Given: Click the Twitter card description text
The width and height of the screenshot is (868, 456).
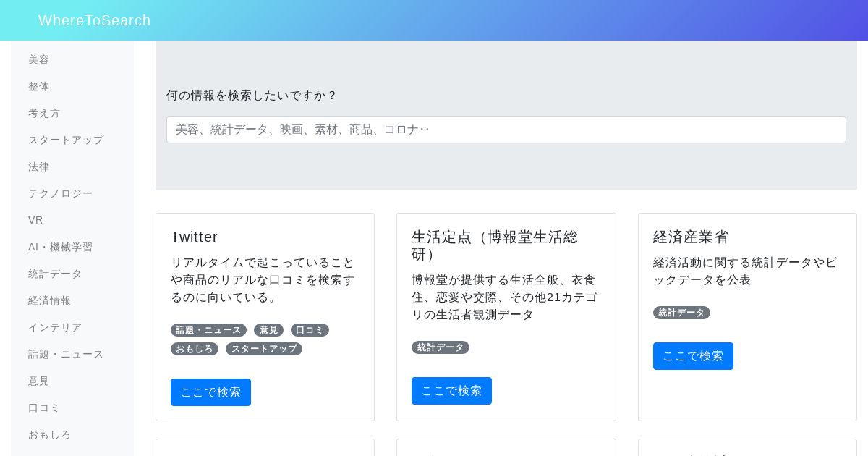Looking at the screenshot, I should (263, 280).
